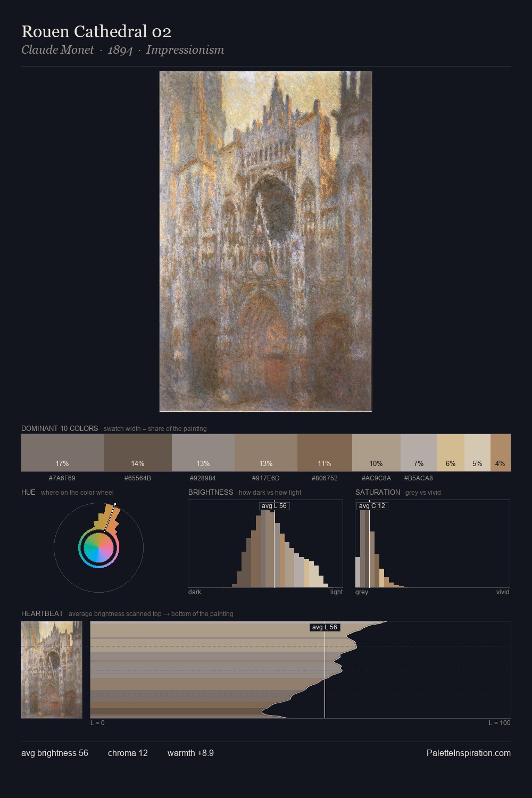Screen dimensions: 532x798
Task: Click the HUE section heading
Action: point(28,492)
